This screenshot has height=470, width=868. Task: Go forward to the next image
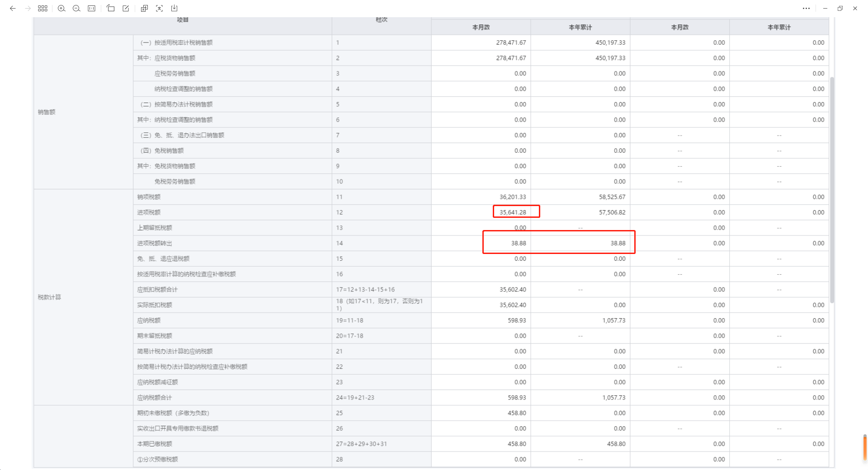click(x=28, y=8)
